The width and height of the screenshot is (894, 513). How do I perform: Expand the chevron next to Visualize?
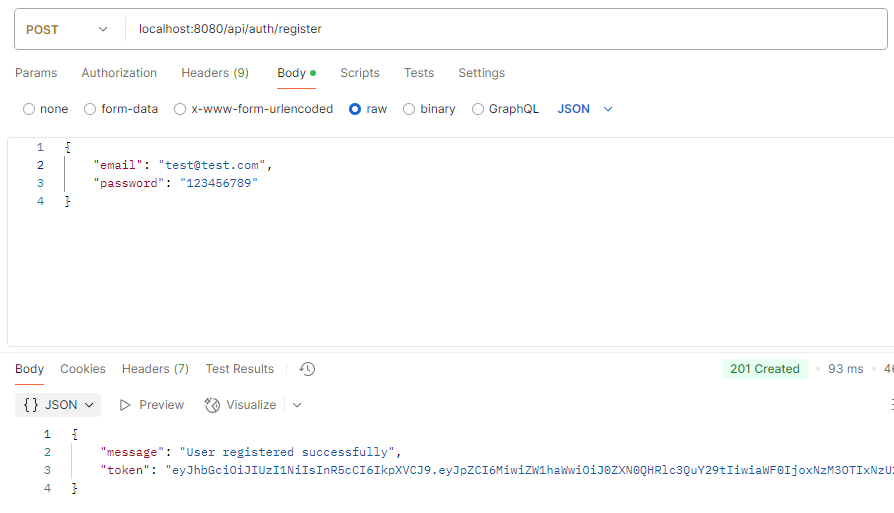point(297,405)
